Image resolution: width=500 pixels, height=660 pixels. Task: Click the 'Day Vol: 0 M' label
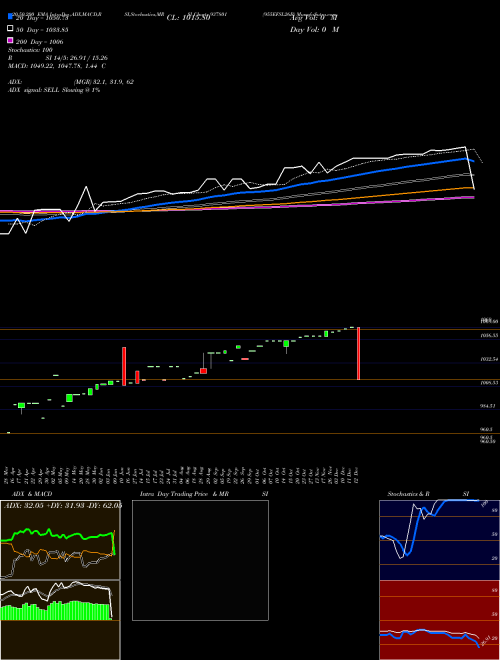[x=314, y=29]
